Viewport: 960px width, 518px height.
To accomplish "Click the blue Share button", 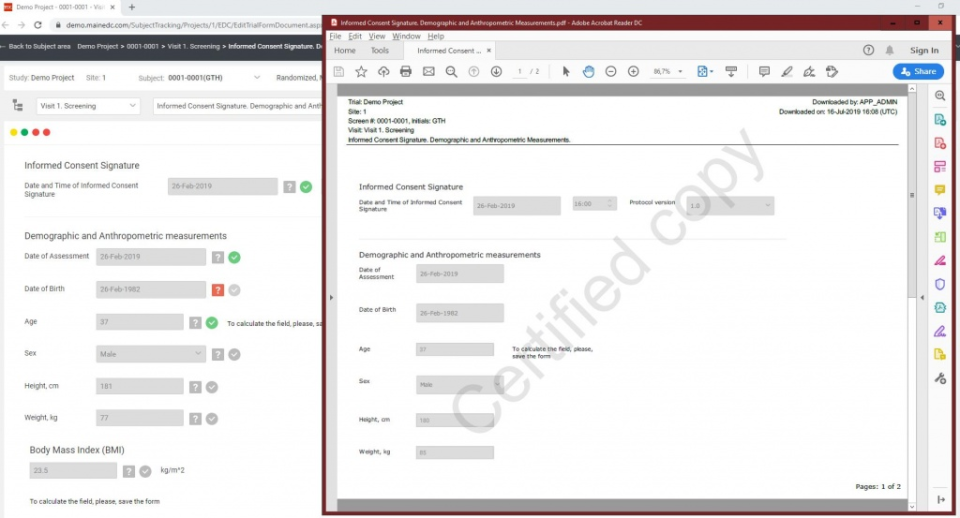I will pos(918,72).
